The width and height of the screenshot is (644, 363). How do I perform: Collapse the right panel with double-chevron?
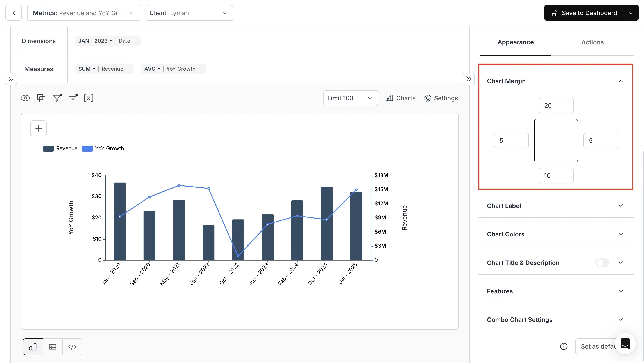[x=468, y=79]
